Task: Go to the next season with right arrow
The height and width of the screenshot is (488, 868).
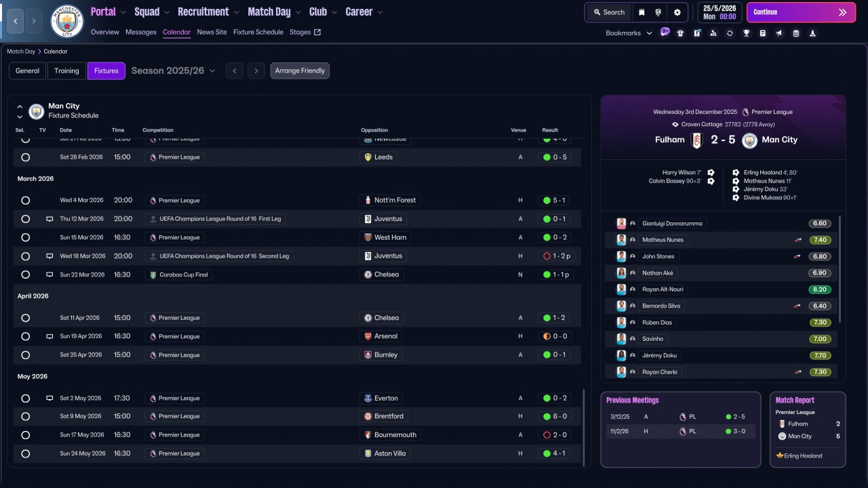Action: [256, 70]
